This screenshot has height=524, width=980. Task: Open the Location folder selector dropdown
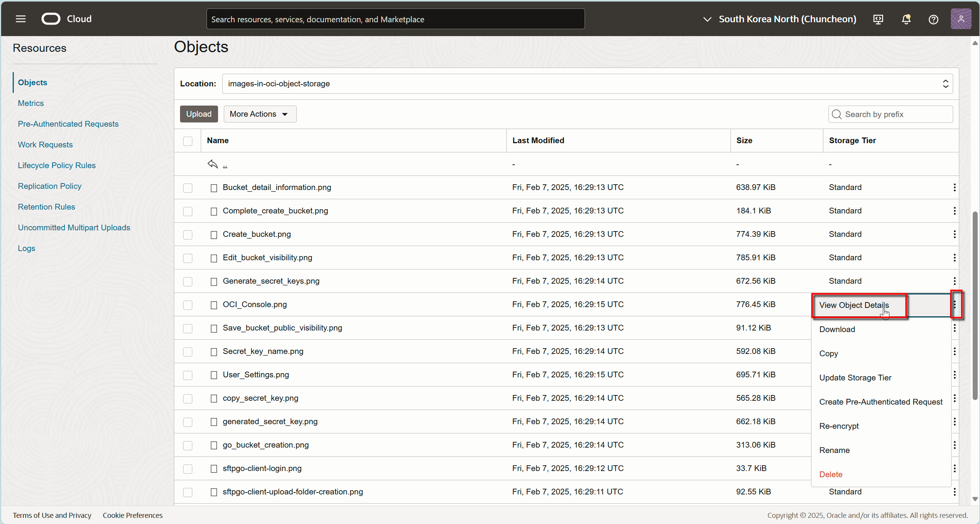[x=587, y=84]
